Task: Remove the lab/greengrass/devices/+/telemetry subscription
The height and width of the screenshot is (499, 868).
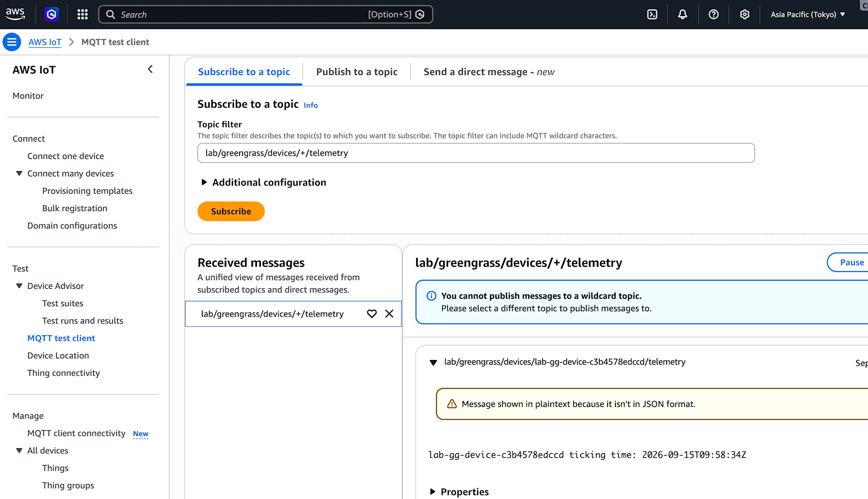Action: click(x=389, y=314)
